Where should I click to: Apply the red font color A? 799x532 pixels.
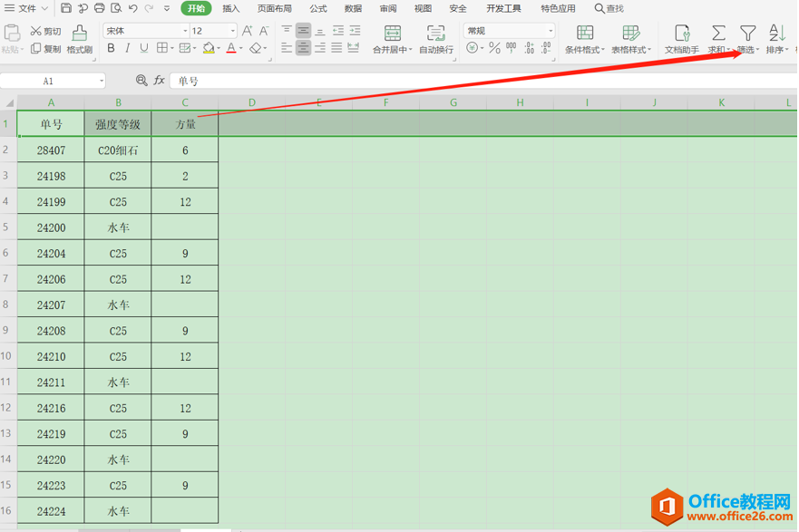click(x=231, y=48)
